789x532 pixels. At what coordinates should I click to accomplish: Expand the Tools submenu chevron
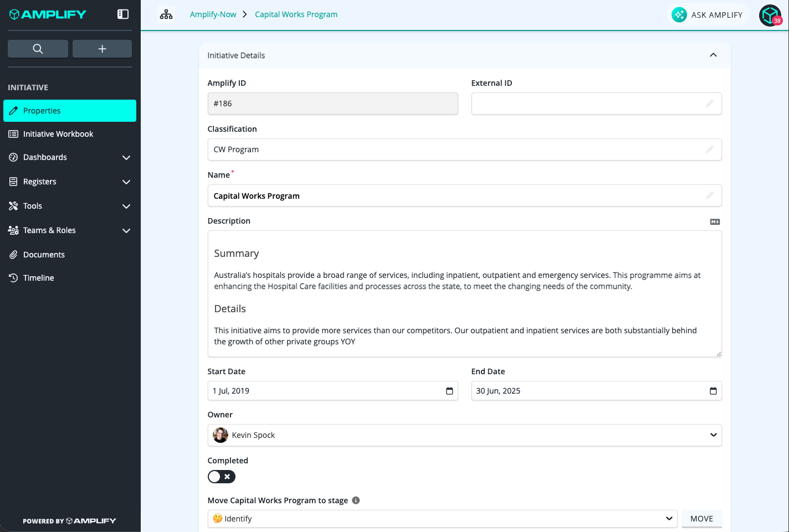[126, 206]
